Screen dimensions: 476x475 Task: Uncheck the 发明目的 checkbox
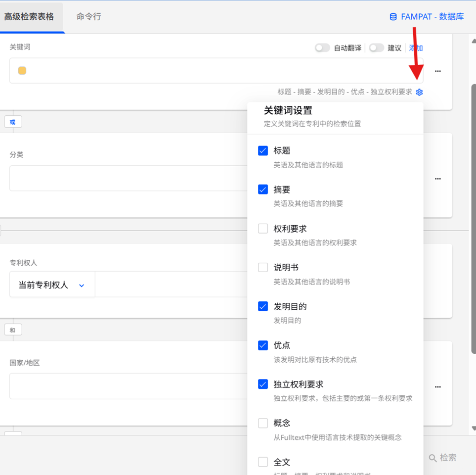(x=263, y=306)
